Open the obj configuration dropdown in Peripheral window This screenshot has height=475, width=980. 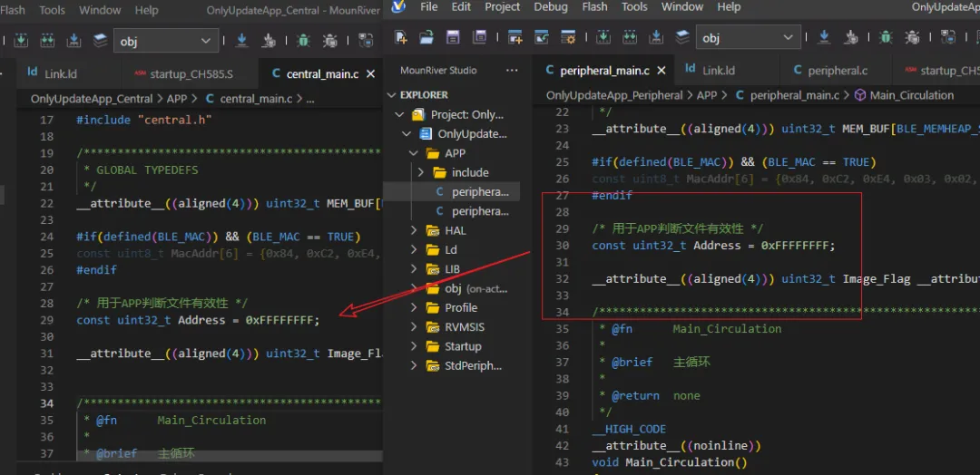click(749, 38)
